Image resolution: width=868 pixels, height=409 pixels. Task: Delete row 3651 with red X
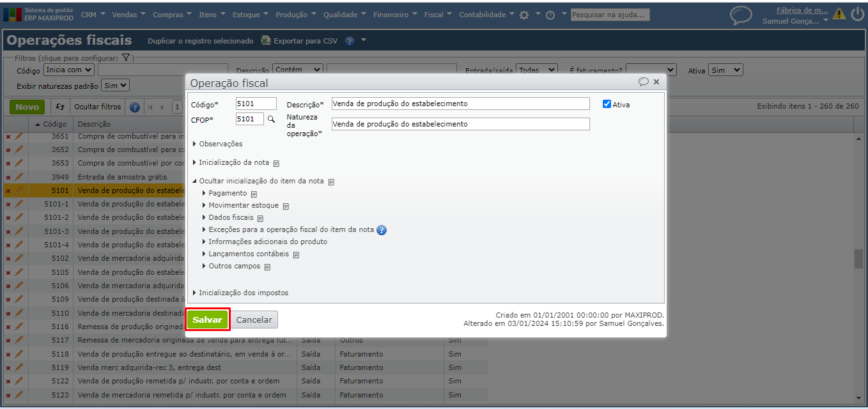[8, 136]
